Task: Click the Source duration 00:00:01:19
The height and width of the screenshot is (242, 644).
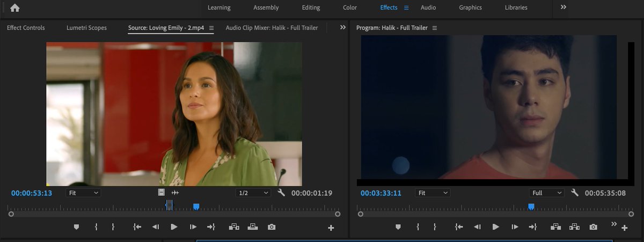Action: 312,193
